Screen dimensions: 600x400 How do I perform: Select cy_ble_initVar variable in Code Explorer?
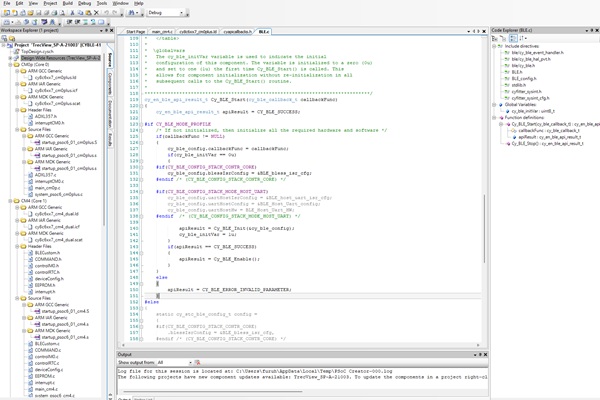tap(533, 111)
